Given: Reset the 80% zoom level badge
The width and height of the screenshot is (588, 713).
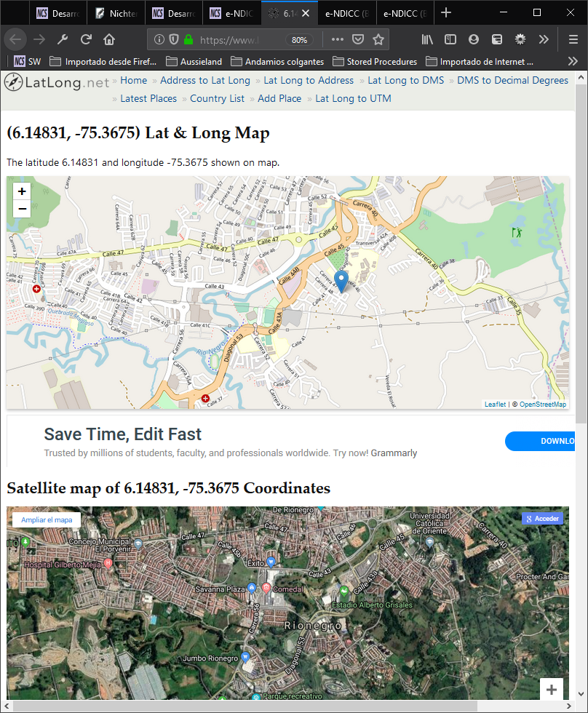Looking at the screenshot, I should tap(299, 39).
